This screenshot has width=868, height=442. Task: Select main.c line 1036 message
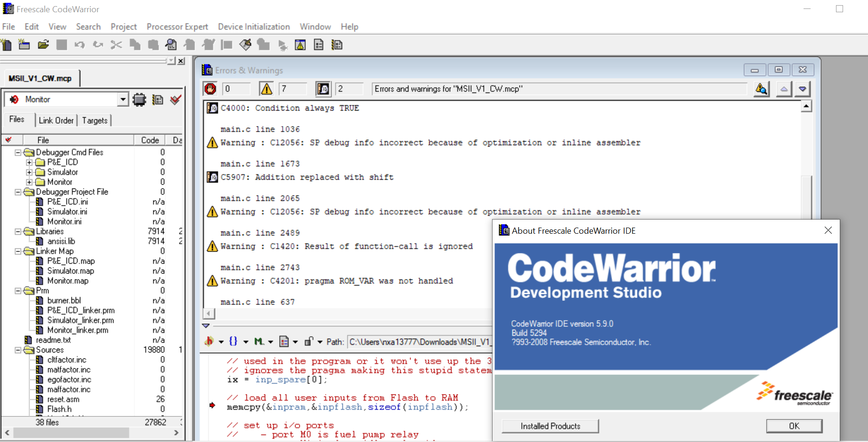[260, 129]
